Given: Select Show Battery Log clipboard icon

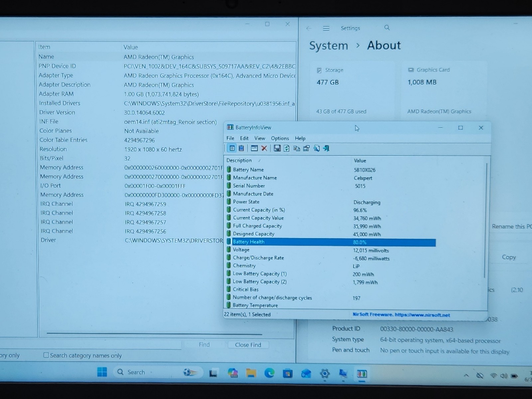Looking at the screenshot, I should (x=241, y=148).
